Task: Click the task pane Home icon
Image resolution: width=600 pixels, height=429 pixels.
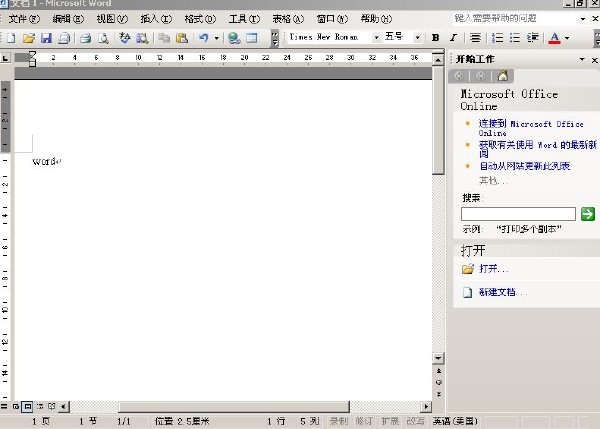Action: (x=503, y=76)
